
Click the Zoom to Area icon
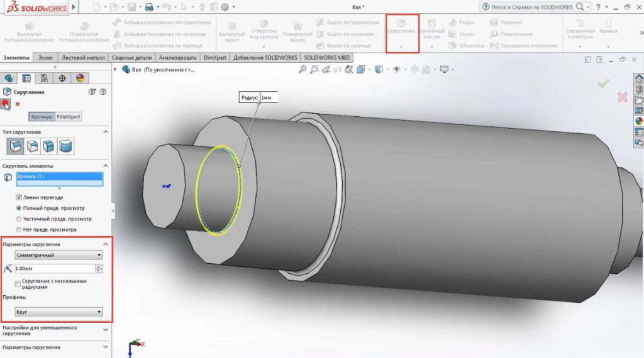314,70
